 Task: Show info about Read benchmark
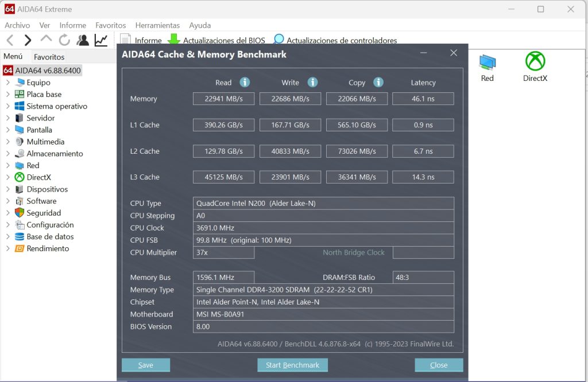pos(245,82)
